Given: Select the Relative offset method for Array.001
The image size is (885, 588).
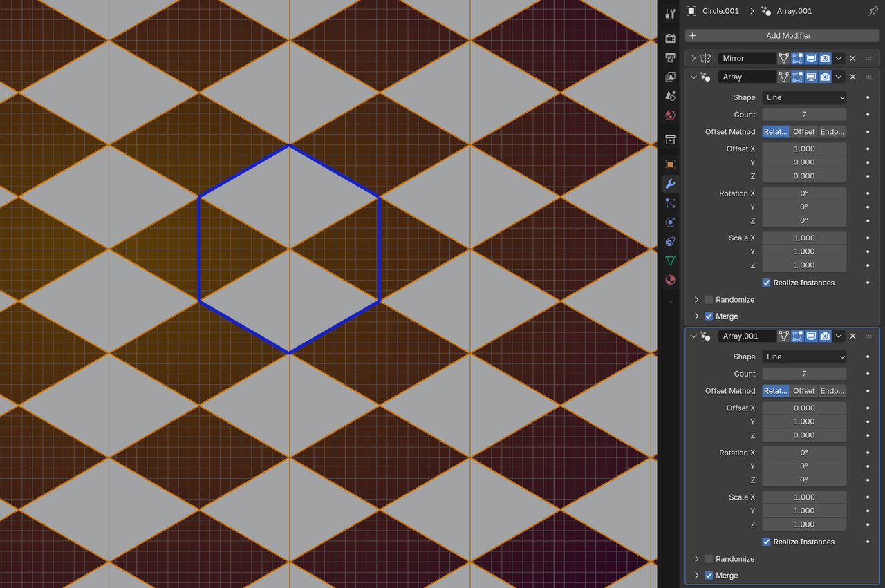Looking at the screenshot, I should pyautogui.click(x=775, y=390).
